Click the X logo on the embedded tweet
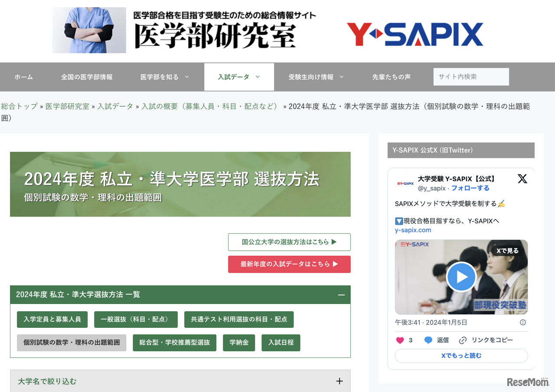This screenshot has width=555, height=392. point(522,179)
